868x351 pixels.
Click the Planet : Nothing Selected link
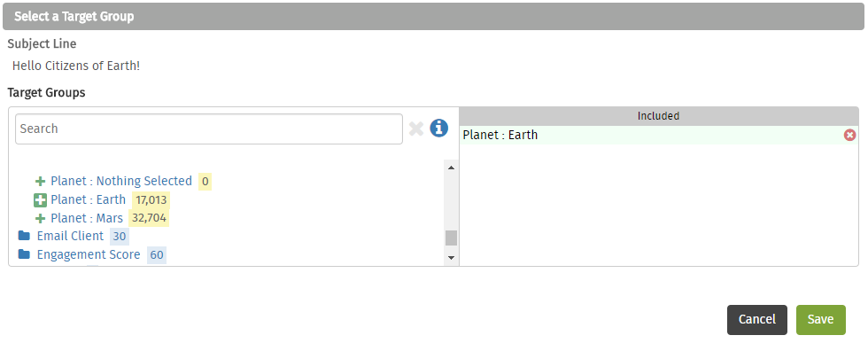click(x=121, y=181)
